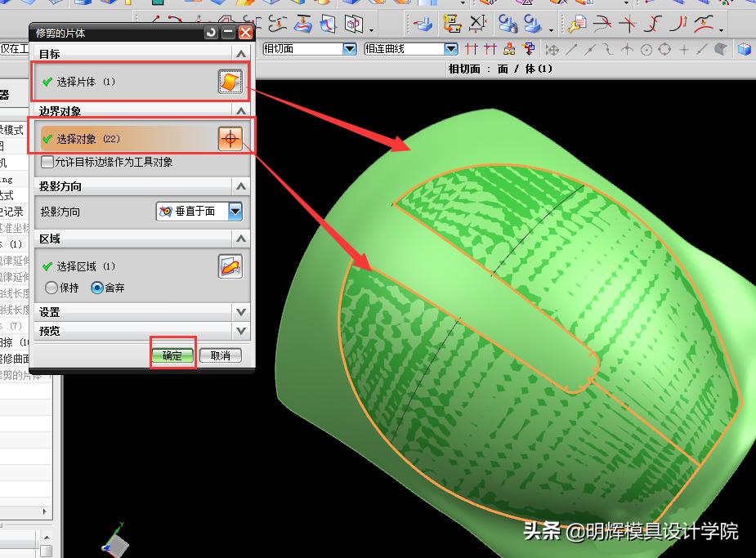Click the red-blue arrow selection icon
This screenshot has width=756, height=558.
[529, 49]
